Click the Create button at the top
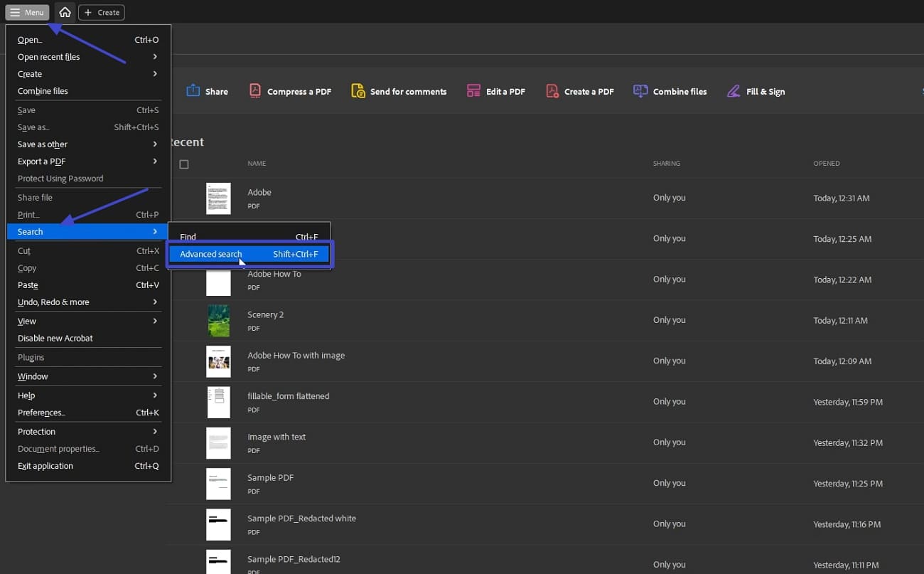This screenshot has width=924, height=574. (101, 12)
